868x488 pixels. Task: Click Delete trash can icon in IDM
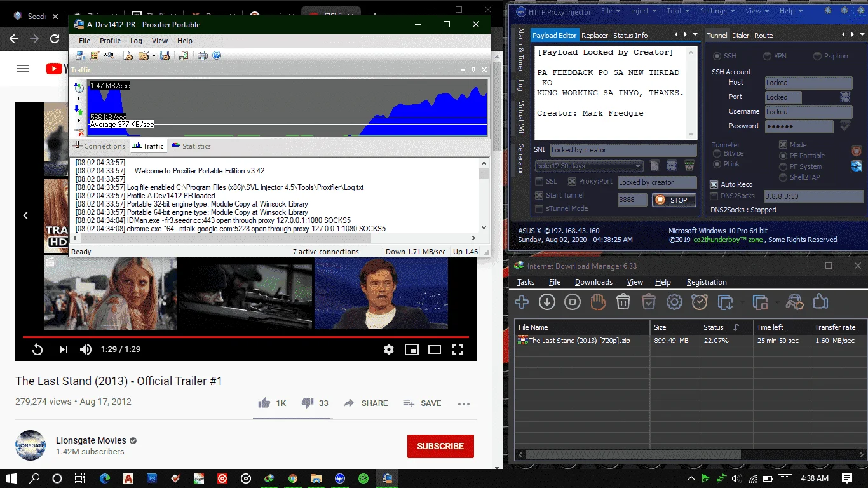coord(623,302)
